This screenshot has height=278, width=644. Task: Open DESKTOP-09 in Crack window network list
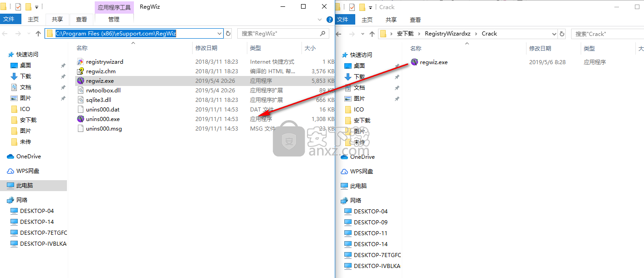pyautogui.click(x=371, y=222)
